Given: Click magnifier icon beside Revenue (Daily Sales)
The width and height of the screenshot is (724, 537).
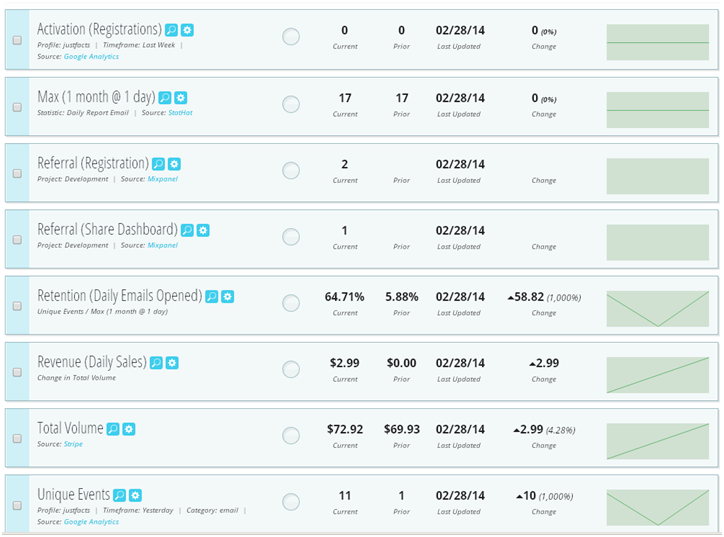Looking at the screenshot, I should [157, 363].
